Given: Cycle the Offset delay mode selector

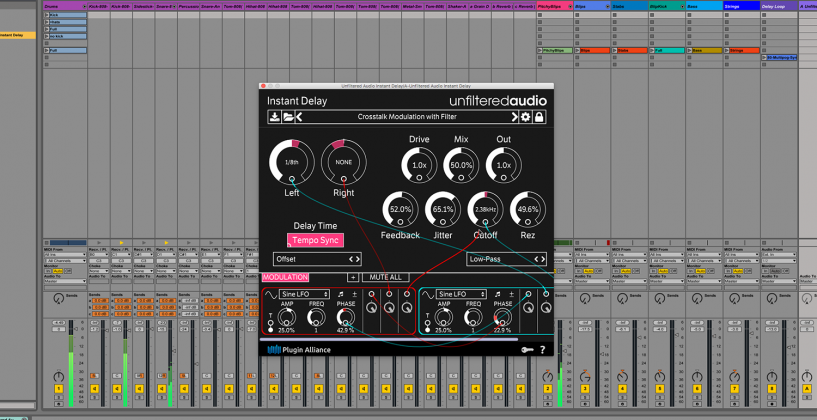Looking at the screenshot, I should pos(317,259).
